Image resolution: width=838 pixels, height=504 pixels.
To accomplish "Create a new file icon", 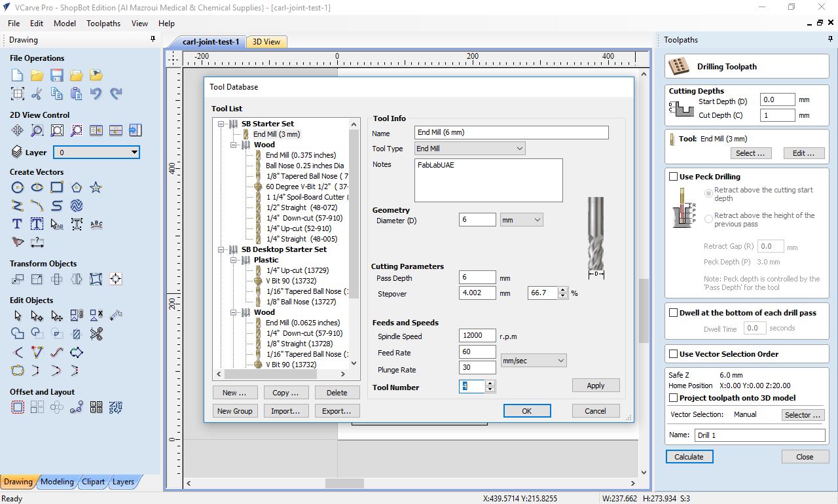I will 18,75.
